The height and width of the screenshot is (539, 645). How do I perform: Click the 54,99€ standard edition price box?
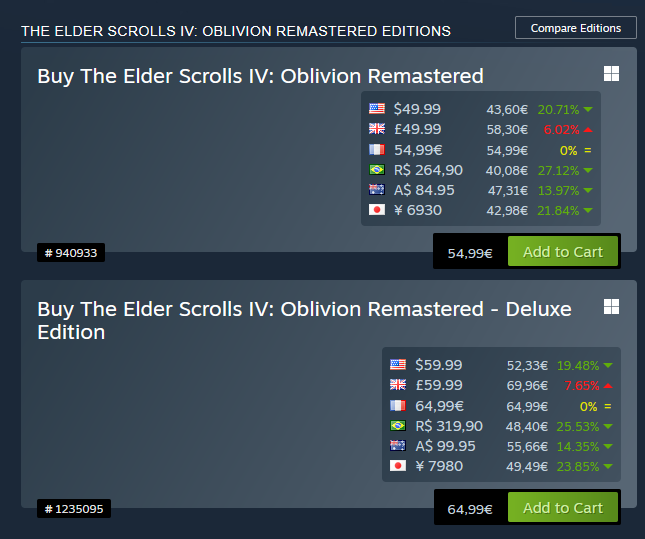coord(470,253)
